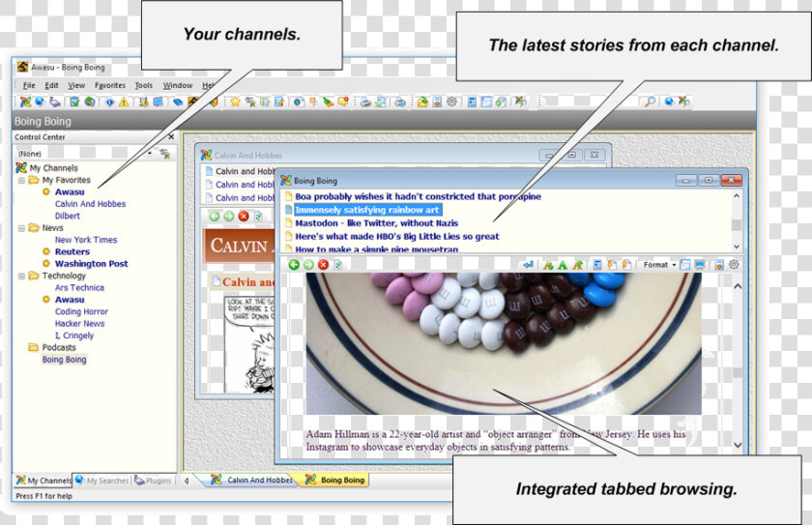Select the Reuters channel
The image size is (812, 525).
click(72, 251)
